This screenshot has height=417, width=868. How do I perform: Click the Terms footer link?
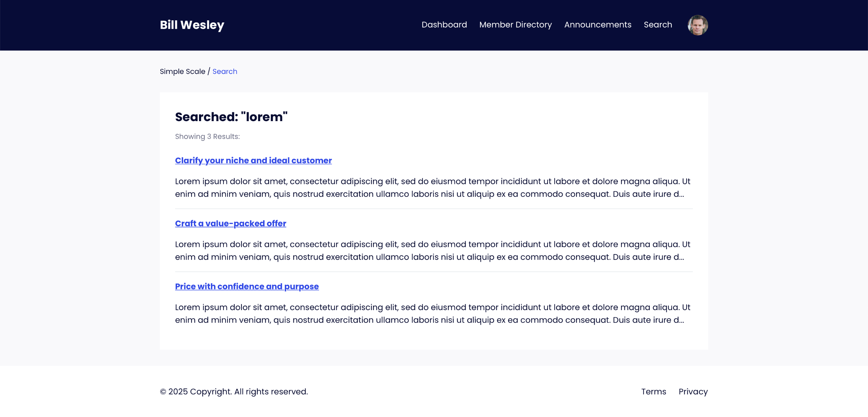[x=653, y=392]
